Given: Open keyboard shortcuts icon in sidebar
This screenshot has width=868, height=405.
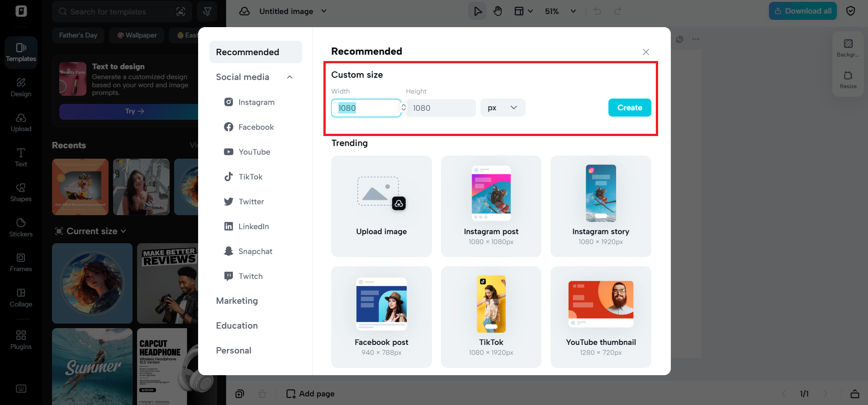Looking at the screenshot, I should click(21, 389).
